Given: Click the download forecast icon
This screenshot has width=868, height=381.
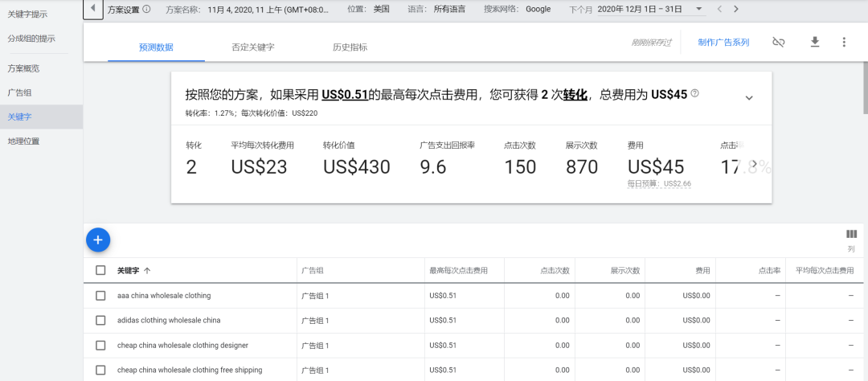Looking at the screenshot, I should coord(815,42).
